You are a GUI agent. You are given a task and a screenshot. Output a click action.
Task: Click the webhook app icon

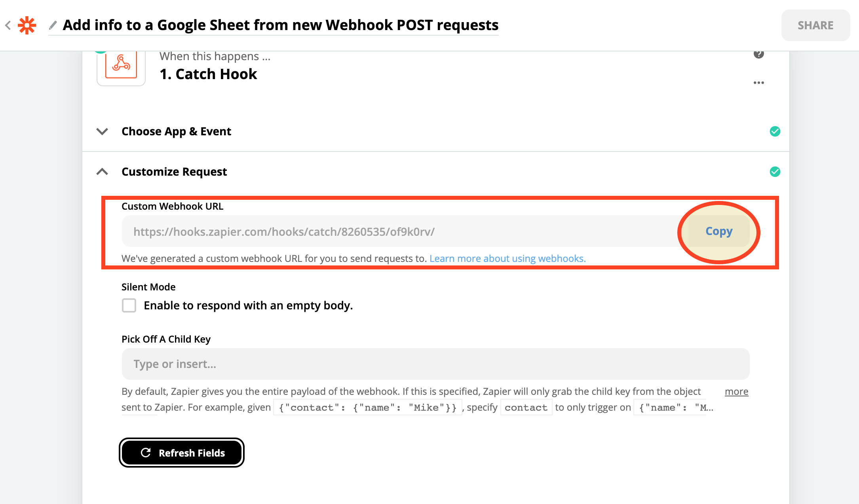[x=121, y=66]
